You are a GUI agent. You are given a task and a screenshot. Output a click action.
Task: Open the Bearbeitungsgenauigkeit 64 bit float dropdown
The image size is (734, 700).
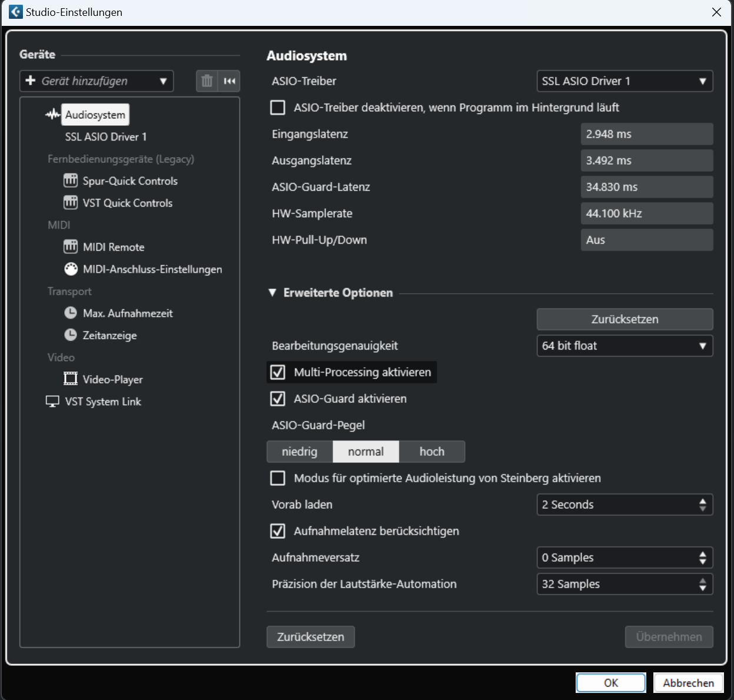pyautogui.click(x=625, y=346)
